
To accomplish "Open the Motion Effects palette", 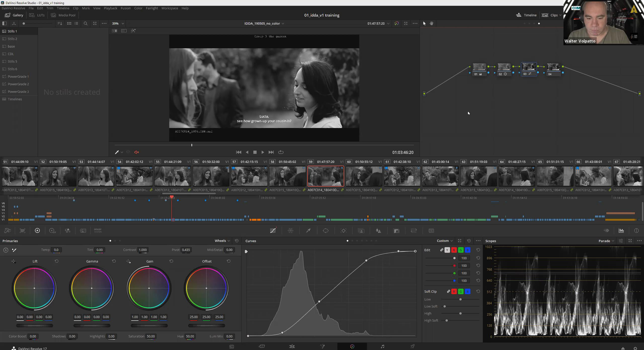I will tap(83, 231).
